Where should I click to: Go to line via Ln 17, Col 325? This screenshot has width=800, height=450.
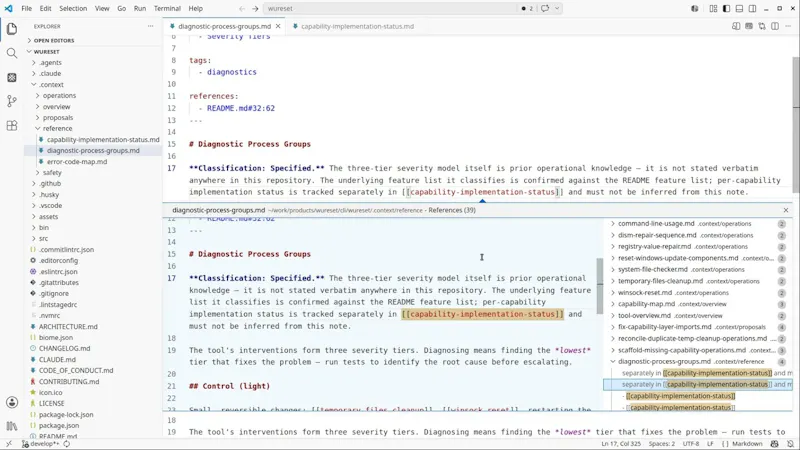[622, 444]
